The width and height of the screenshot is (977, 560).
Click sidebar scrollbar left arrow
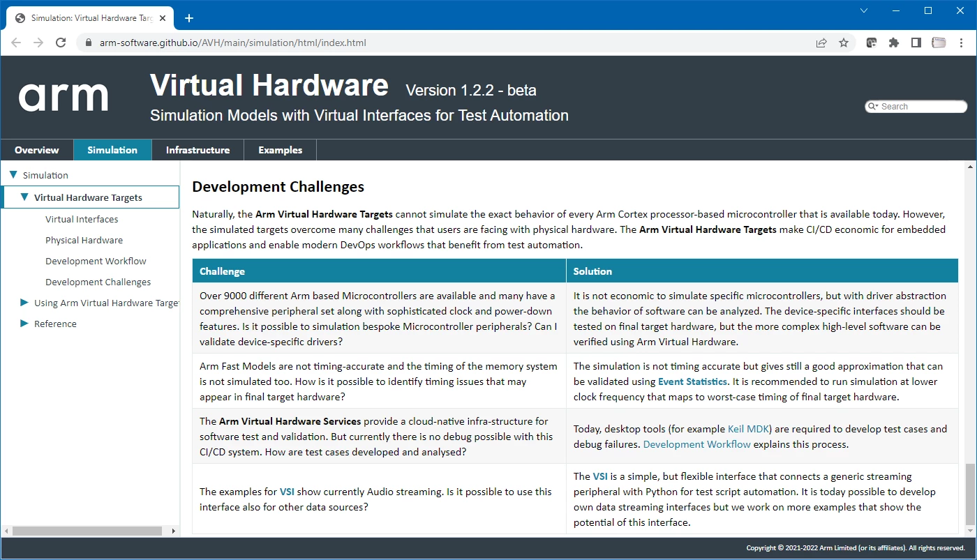coord(6,531)
